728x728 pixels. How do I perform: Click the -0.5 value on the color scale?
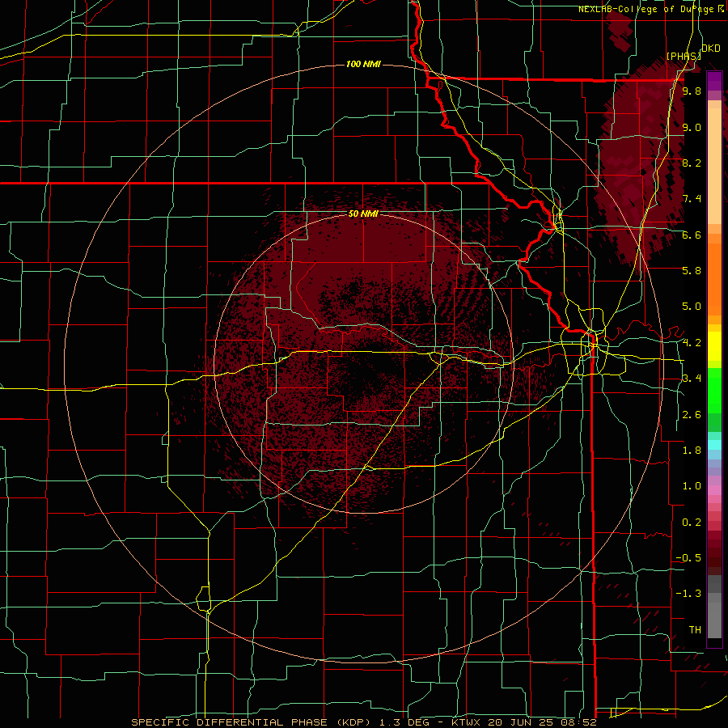pyautogui.click(x=688, y=558)
